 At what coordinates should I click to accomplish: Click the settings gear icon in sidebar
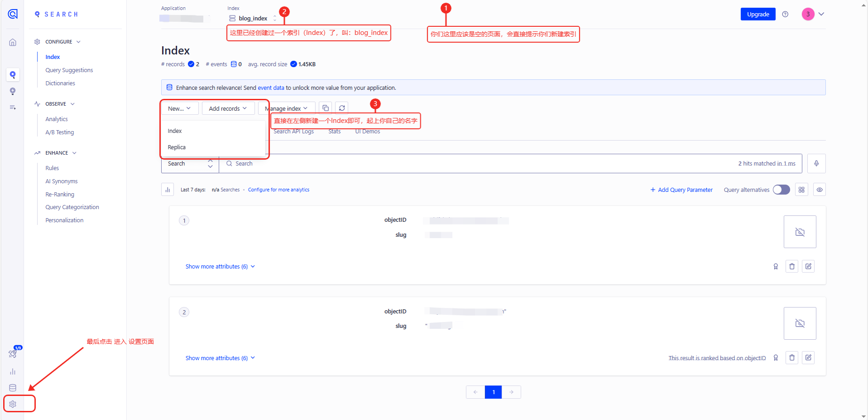[x=13, y=404]
